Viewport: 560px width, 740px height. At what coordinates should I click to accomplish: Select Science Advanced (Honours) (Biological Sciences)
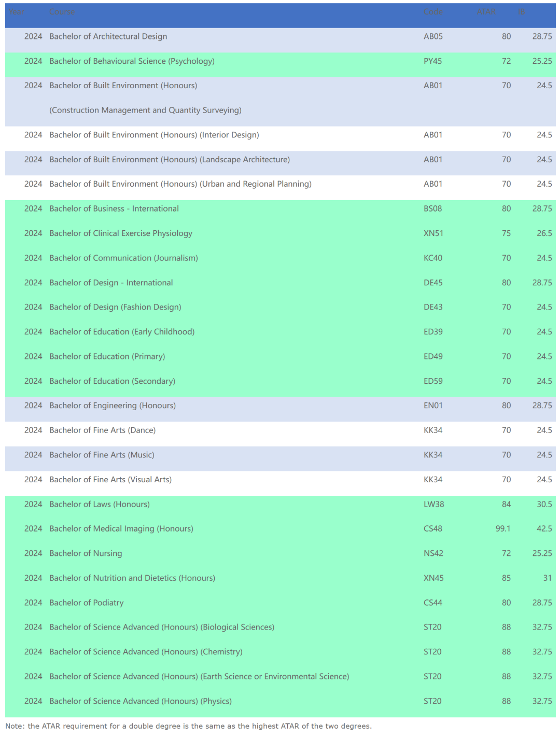(162, 627)
